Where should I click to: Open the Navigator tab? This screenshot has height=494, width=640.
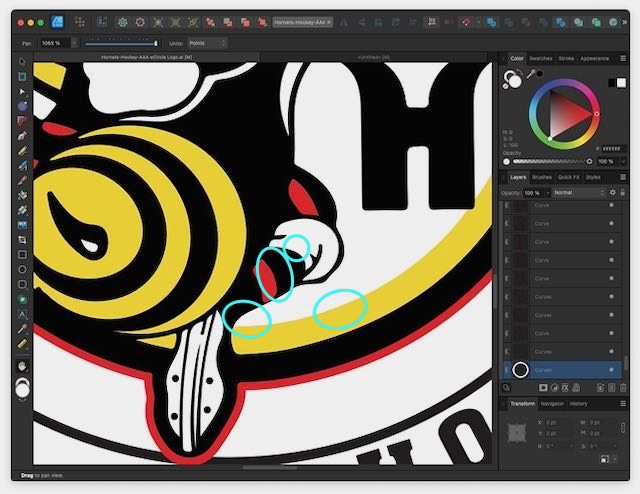pos(552,404)
